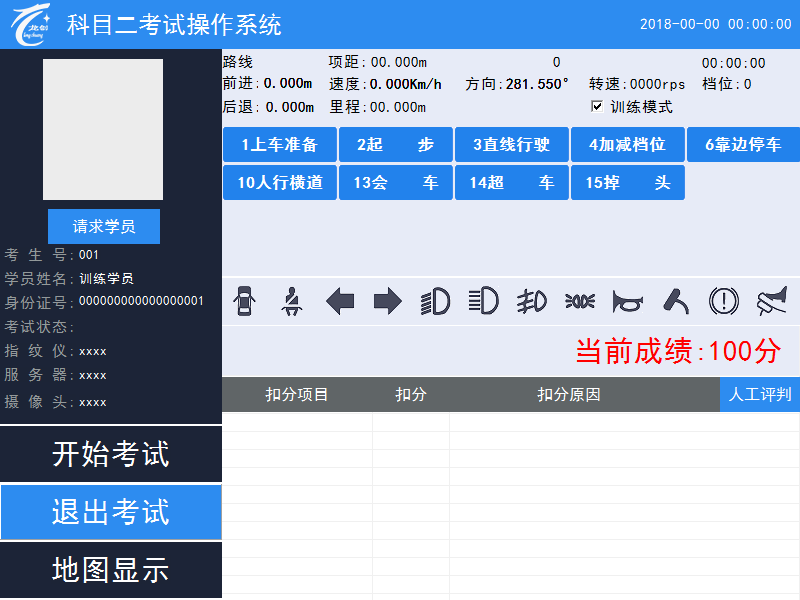800x600 pixels.
Task: Click the windshield wiper icon
Action: click(676, 301)
